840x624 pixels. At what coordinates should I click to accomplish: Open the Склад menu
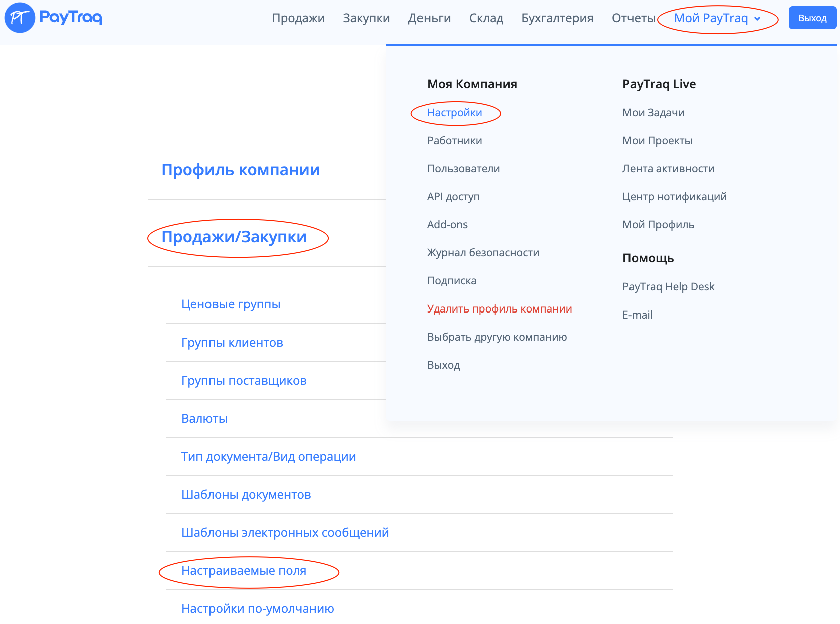[486, 18]
